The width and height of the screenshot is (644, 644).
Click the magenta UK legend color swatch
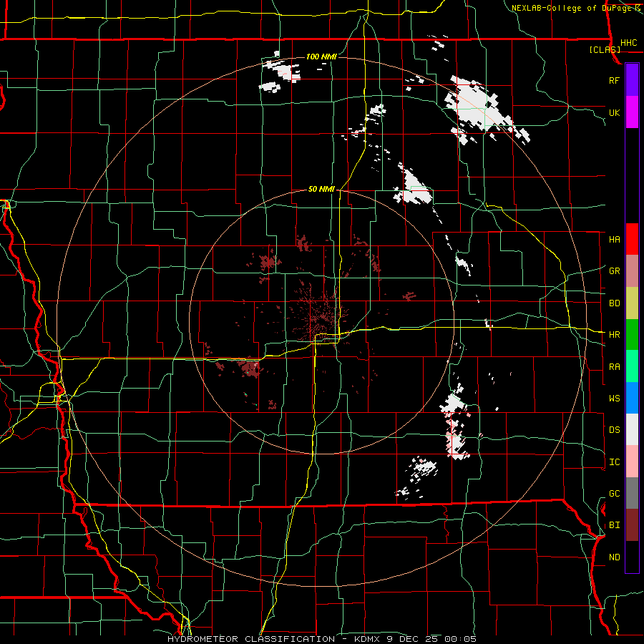click(632, 112)
